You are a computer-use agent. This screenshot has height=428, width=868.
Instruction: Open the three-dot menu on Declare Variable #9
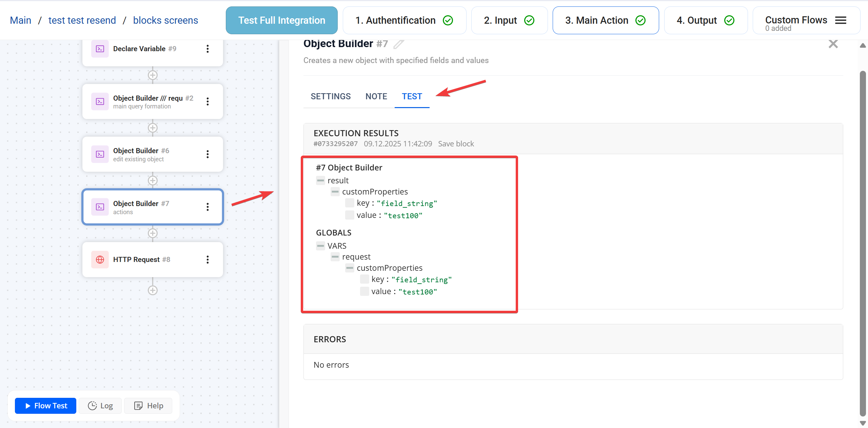(x=208, y=49)
